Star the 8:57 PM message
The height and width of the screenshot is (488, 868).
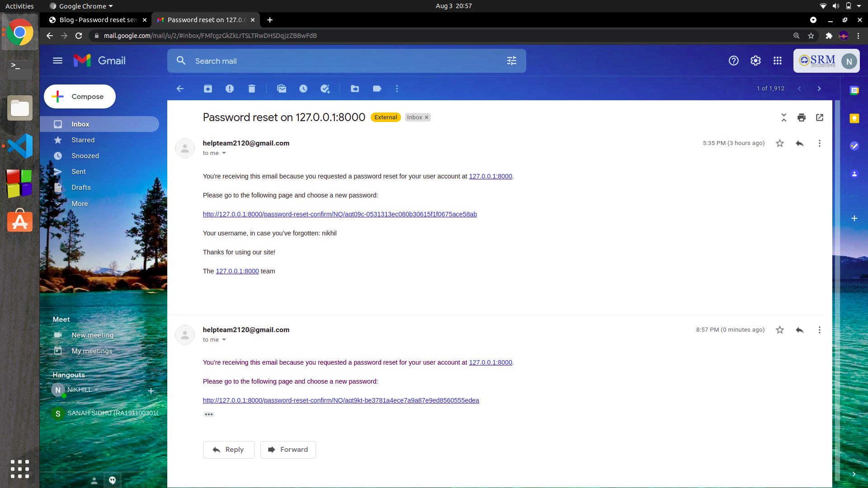click(x=779, y=330)
